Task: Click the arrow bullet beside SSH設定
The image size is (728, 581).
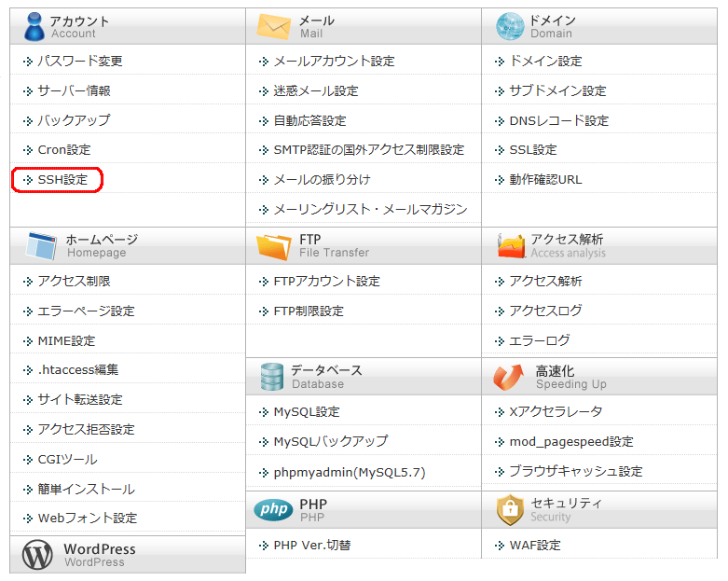Action: coord(28,180)
